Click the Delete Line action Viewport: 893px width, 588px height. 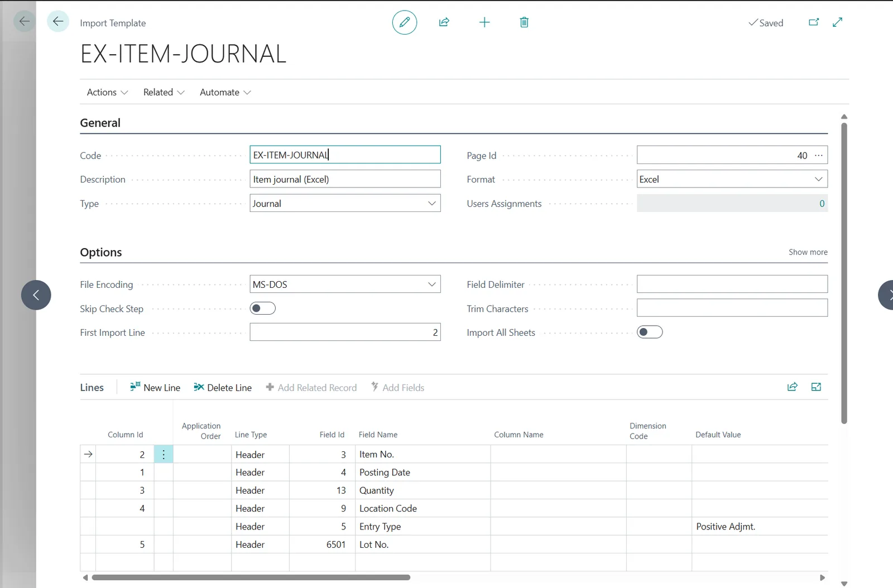[223, 388]
